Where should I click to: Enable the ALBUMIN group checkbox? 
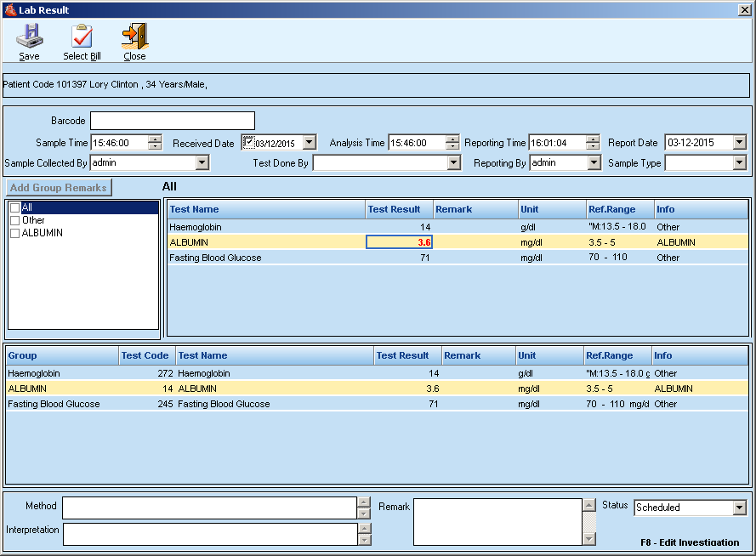pos(14,233)
